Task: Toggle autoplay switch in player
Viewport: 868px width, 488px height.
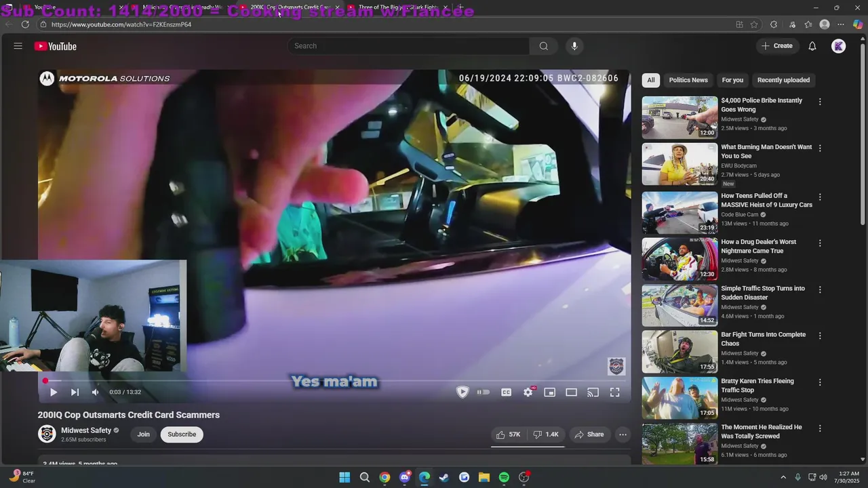Action: point(483,392)
